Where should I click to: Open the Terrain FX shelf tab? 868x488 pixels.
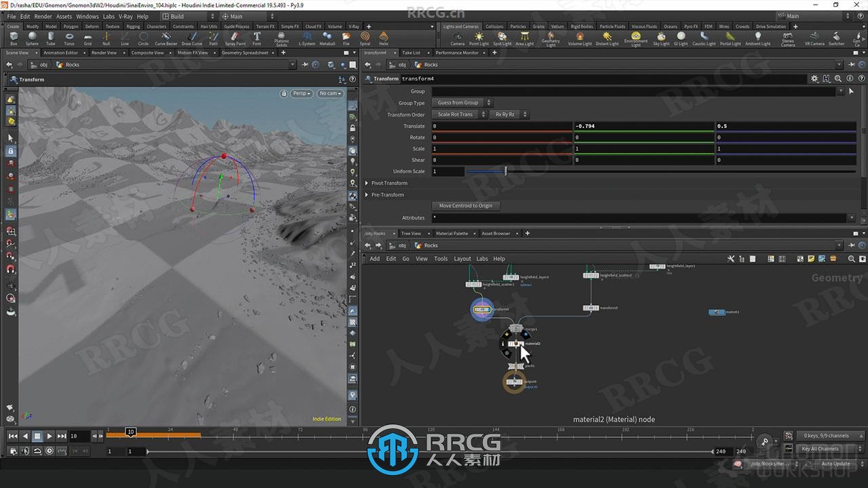265,26
